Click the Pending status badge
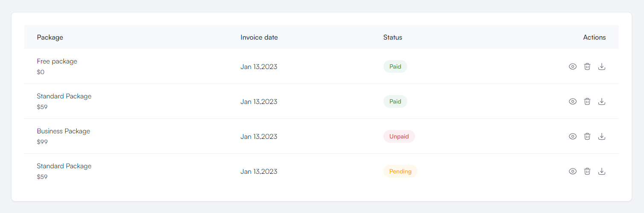 pyautogui.click(x=400, y=171)
